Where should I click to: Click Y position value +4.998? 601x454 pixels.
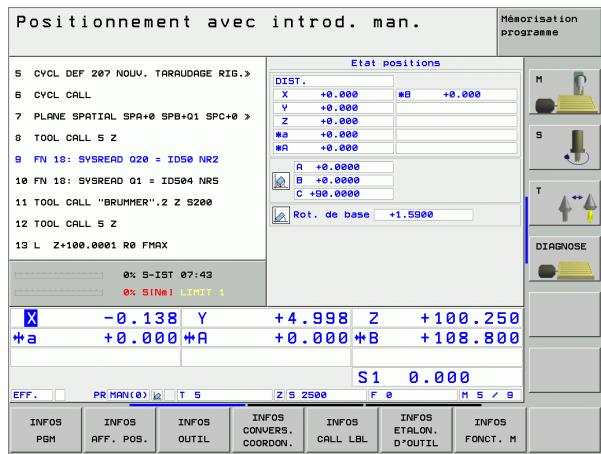pyautogui.click(x=311, y=318)
